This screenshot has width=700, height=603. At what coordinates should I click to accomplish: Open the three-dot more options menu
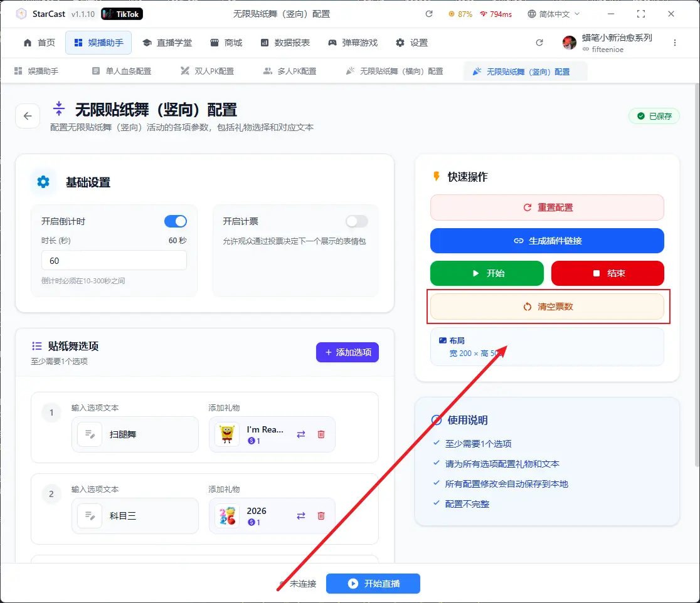675,43
